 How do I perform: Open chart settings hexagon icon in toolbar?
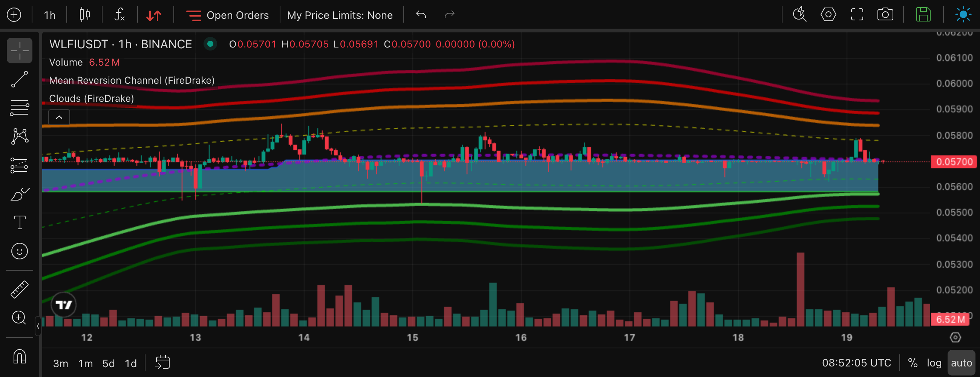(x=828, y=14)
